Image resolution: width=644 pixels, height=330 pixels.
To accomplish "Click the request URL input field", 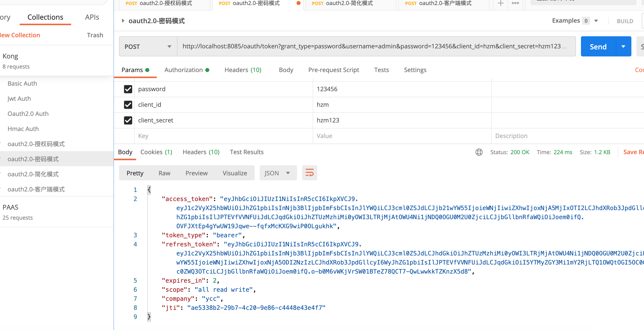I will [x=376, y=47].
